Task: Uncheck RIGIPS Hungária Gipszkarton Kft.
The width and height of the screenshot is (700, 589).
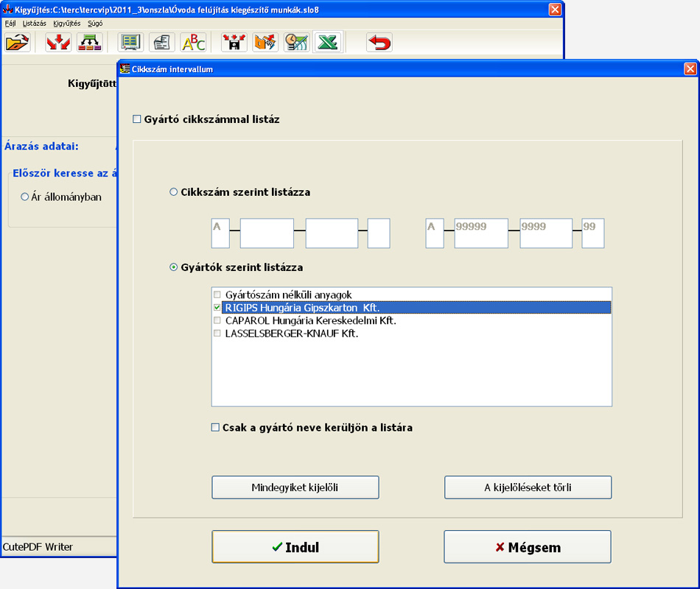Action: pyautogui.click(x=217, y=308)
